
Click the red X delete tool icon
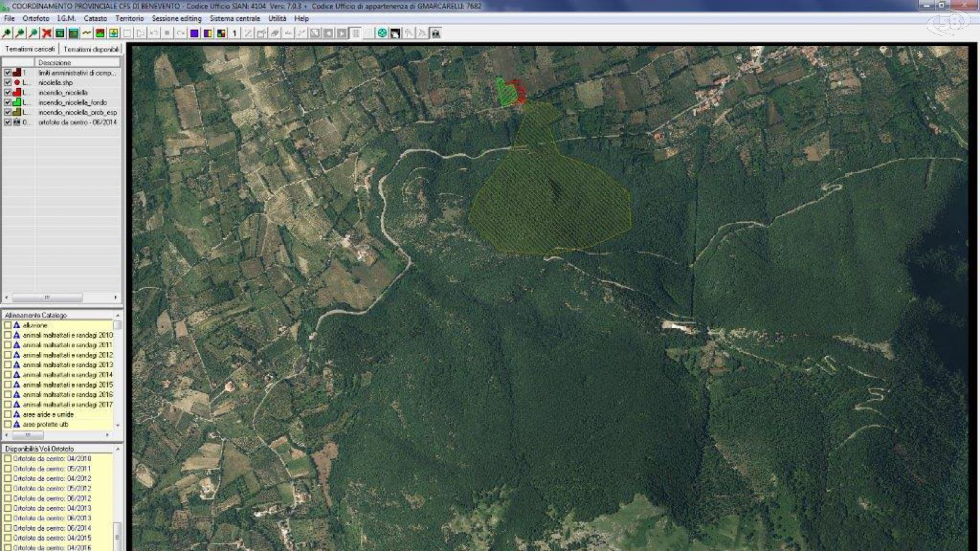pos(47,33)
